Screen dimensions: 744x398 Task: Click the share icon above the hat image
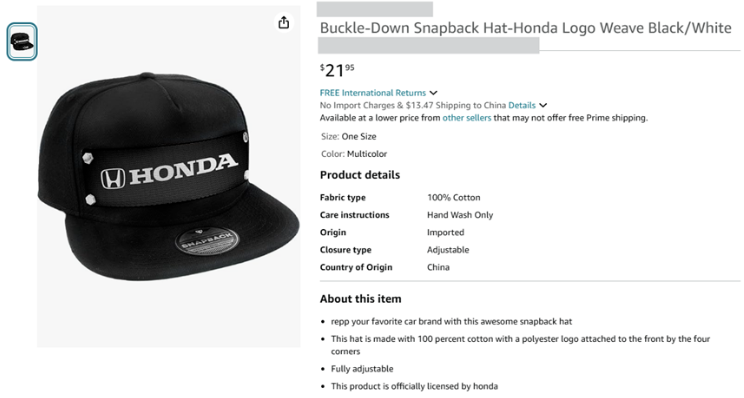pyautogui.click(x=284, y=22)
